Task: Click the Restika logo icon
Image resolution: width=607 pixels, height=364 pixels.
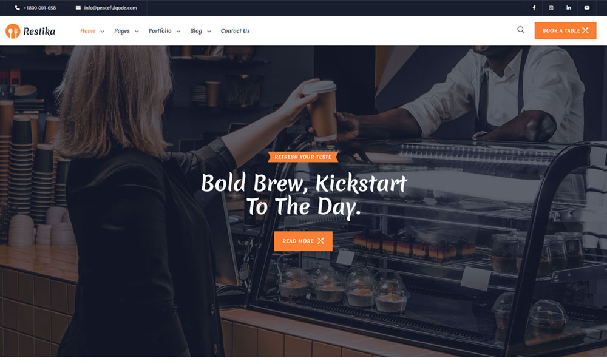Action: click(x=13, y=31)
